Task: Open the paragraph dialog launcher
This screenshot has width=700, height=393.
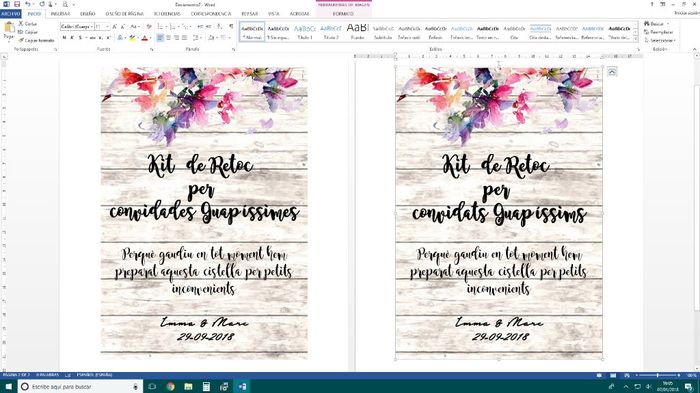Action: coord(233,50)
